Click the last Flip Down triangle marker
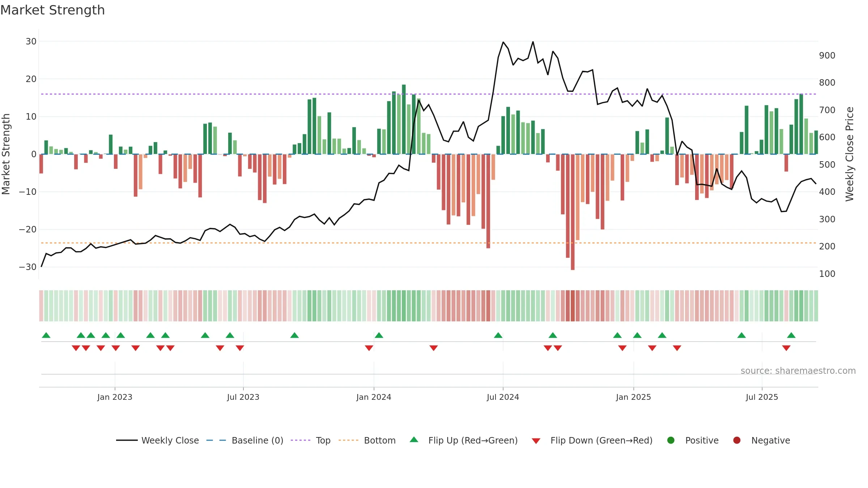Image resolution: width=868 pixels, height=488 pixels. [786, 348]
